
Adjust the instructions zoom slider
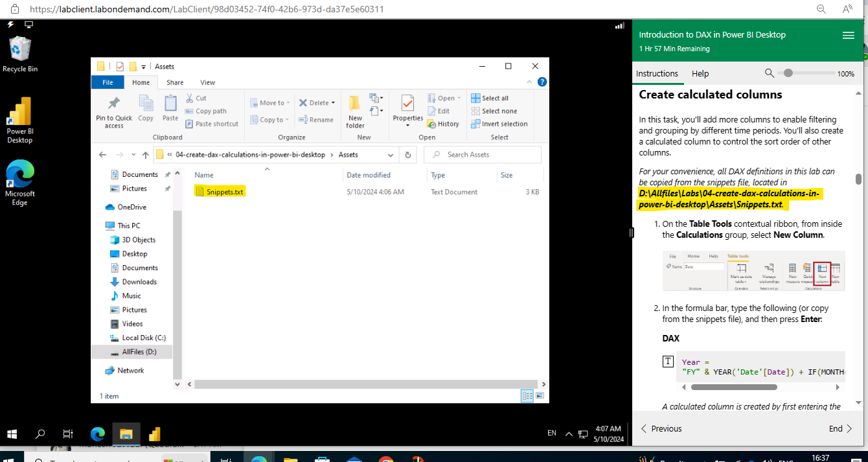(x=788, y=73)
